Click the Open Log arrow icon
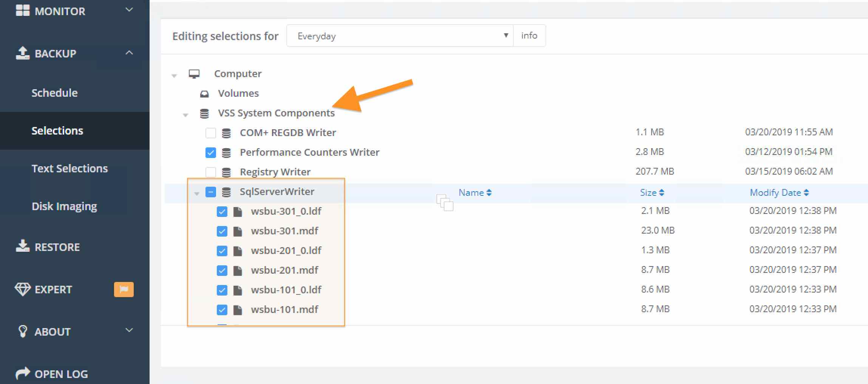This screenshot has width=868, height=384. [23, 373]
